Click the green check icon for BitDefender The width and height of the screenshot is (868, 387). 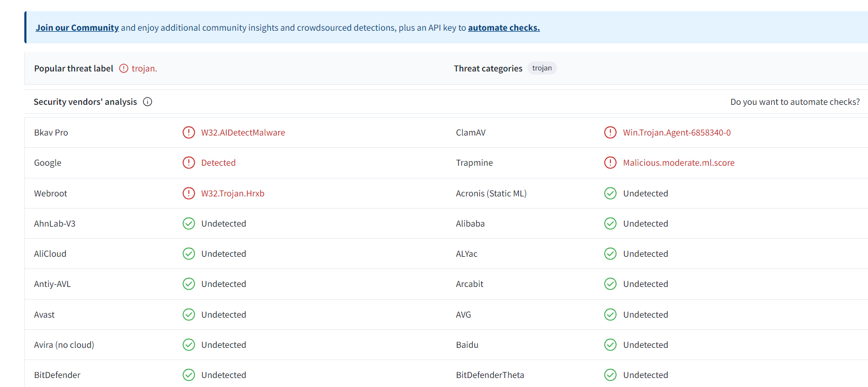click(x=189, y=375)
